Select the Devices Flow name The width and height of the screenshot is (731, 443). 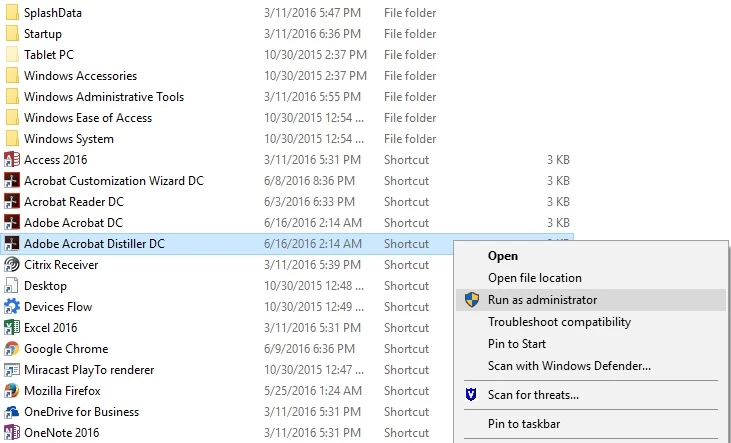click(58, 306)
